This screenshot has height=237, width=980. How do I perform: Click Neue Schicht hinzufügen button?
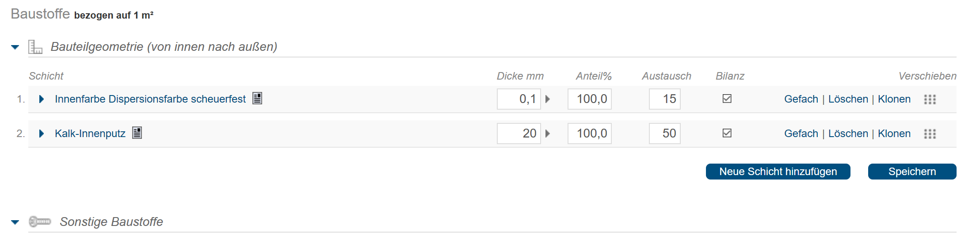[778, 172]
